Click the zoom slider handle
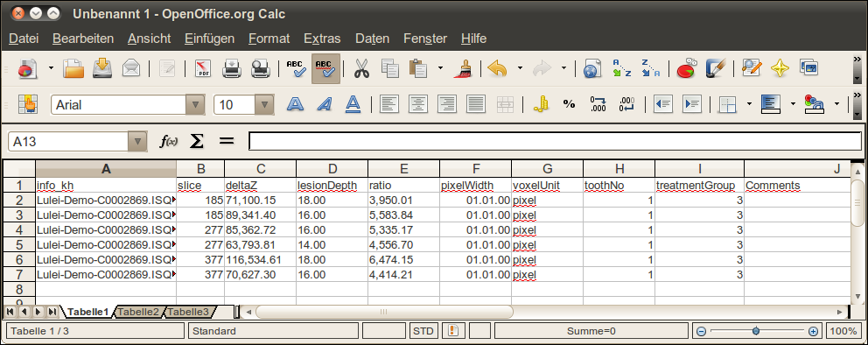 [756, 331]
